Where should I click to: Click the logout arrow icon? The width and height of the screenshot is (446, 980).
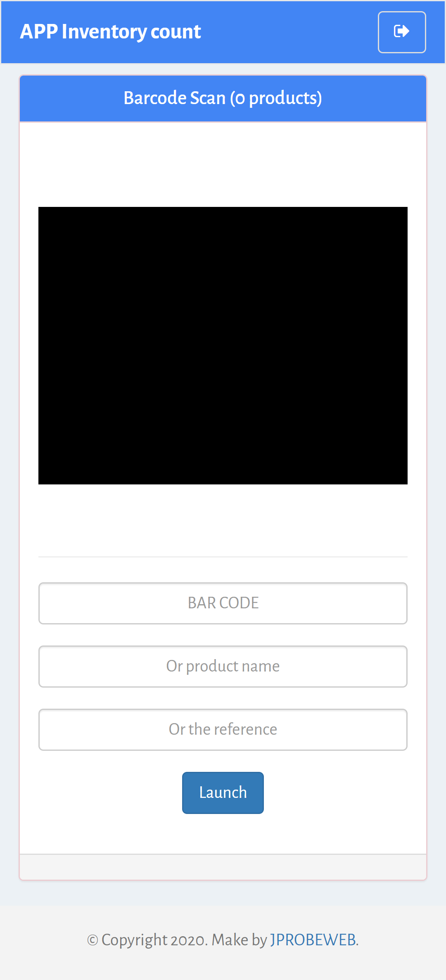[402, 32]
